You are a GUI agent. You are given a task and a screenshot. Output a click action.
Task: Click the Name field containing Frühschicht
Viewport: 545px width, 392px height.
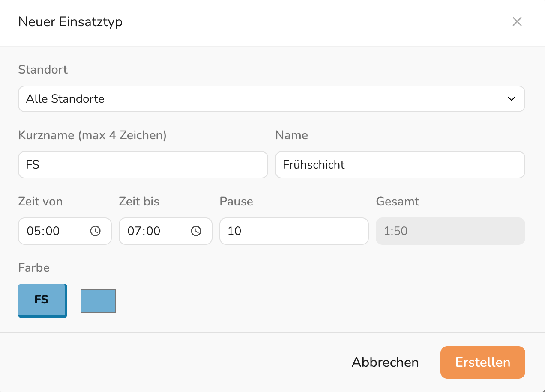point(400,165)
